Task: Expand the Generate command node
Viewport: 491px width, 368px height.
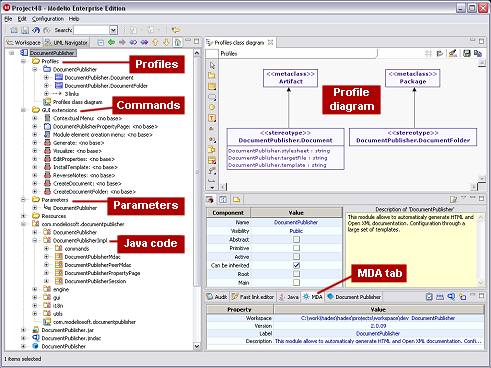Action: pyautogui.click(x=35, y=143)
